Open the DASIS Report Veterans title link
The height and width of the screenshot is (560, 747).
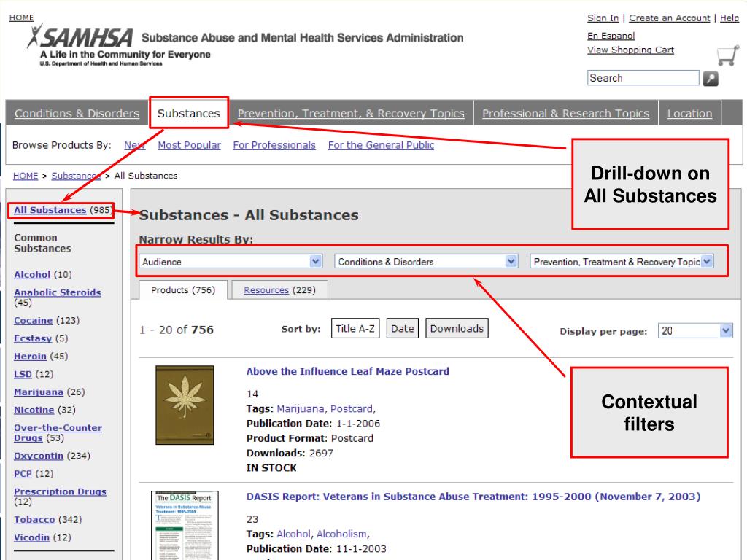473,497
